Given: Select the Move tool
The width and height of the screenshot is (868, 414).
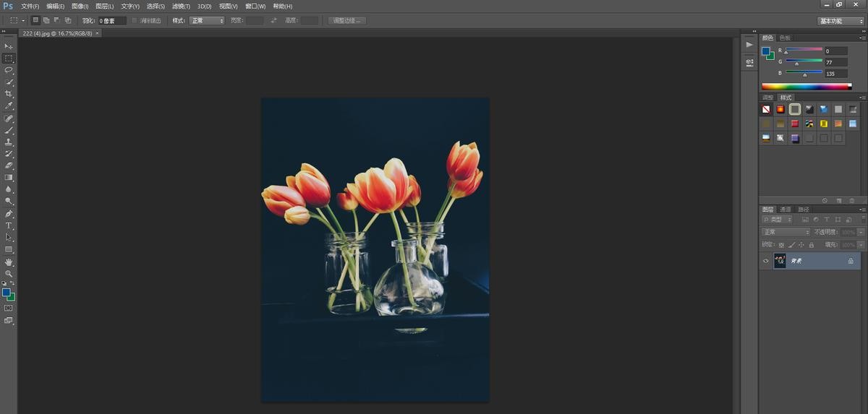Looking at the screenshot, I should 9,46.
